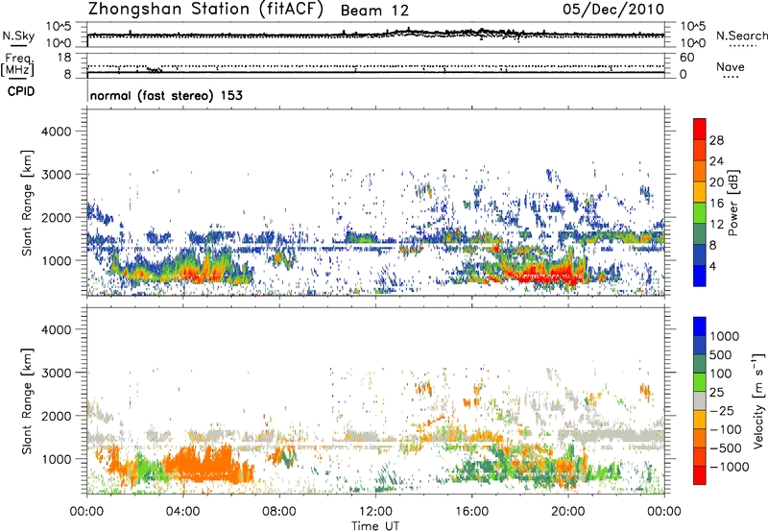Click the '12:00' time axis tick
The image size is (768, 532).
click(375, 512)
